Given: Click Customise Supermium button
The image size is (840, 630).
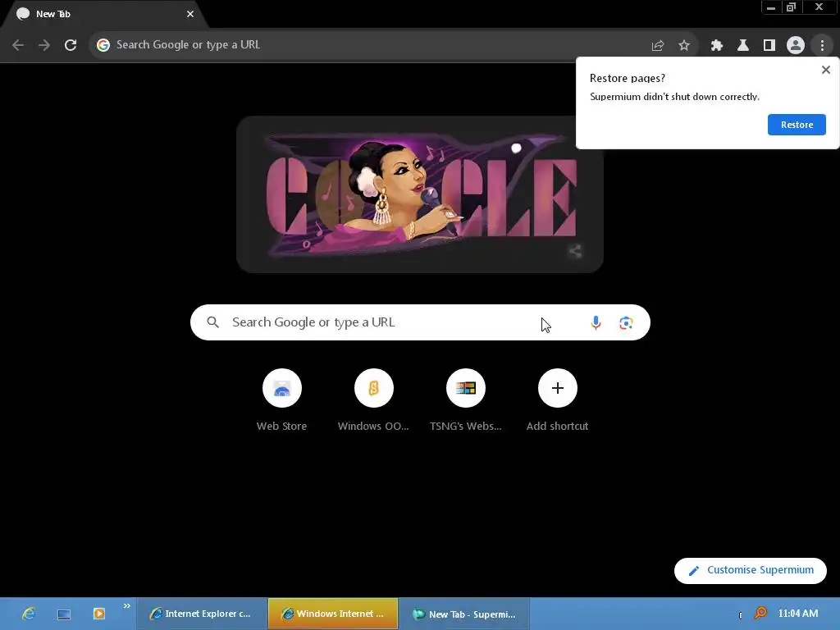Looking at the screenshot, I should tap(751, 571).
